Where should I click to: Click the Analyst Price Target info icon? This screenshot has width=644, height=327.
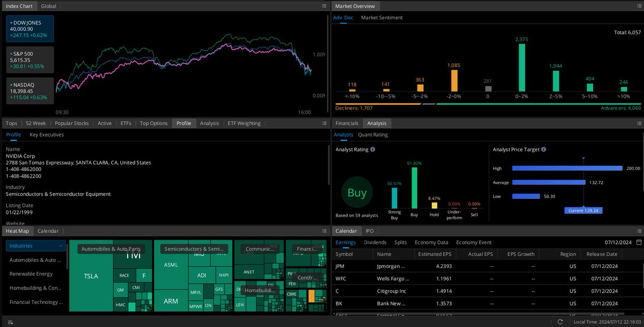[x=544, y=150]
